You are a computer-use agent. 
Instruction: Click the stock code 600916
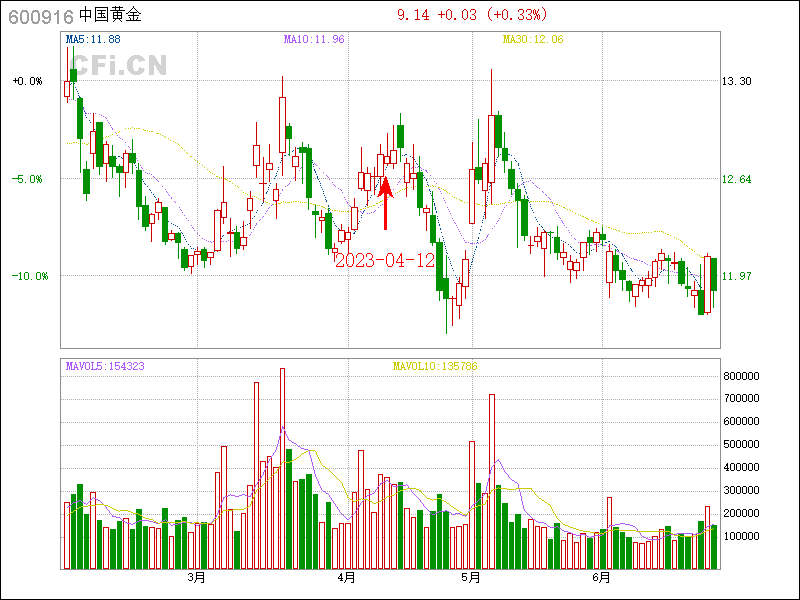click(x=40, y=15)
